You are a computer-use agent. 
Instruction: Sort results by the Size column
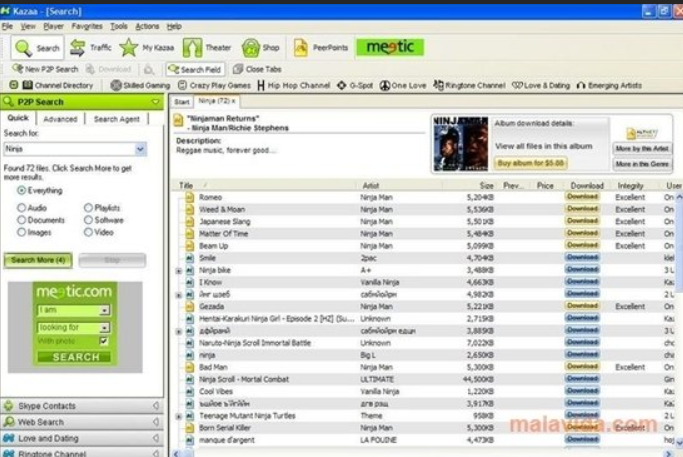486,186
